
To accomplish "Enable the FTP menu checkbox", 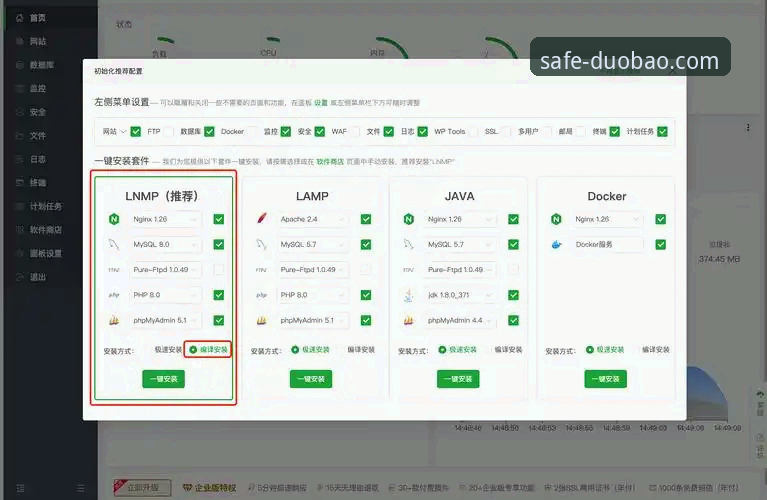I will click(x=169, y=132).
